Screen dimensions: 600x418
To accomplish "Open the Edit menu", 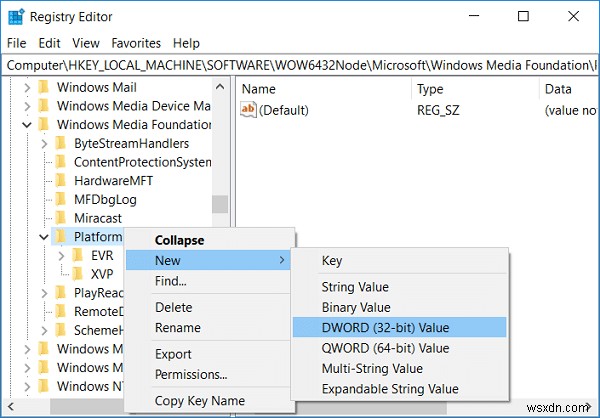I will pyautogui.click(x=49, y=43).
